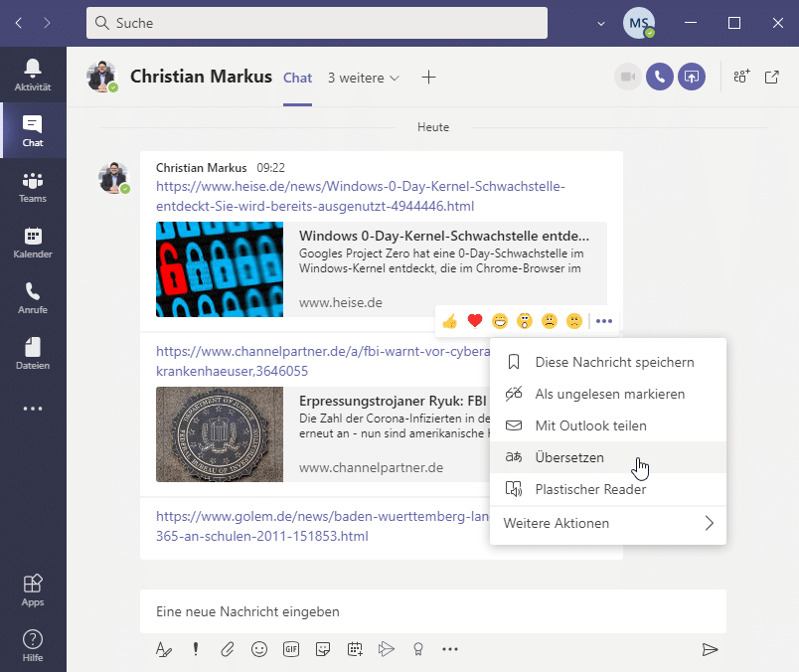
Task: Start an audio call
Action: [x=659, y=77]
